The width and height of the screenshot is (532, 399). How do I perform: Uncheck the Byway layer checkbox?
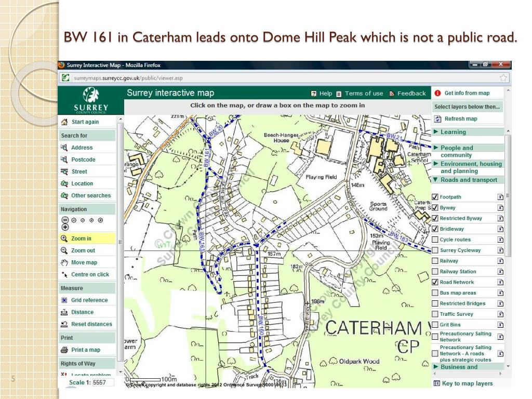pyautogui.click(x=435, y=208)
